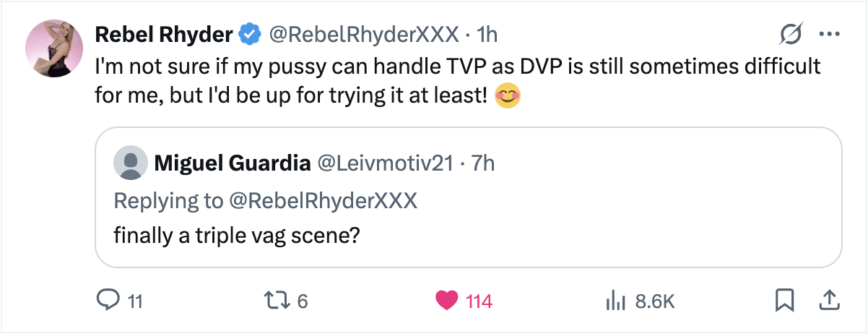Click the @Leivmotiv21 handle
868x334 pixels.
point(386,164)
